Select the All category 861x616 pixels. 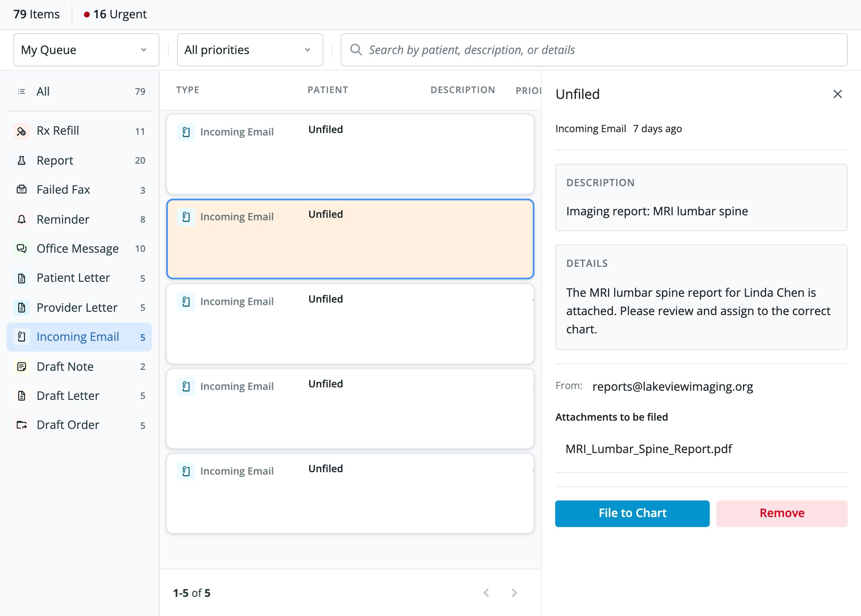tap(79, 91)
